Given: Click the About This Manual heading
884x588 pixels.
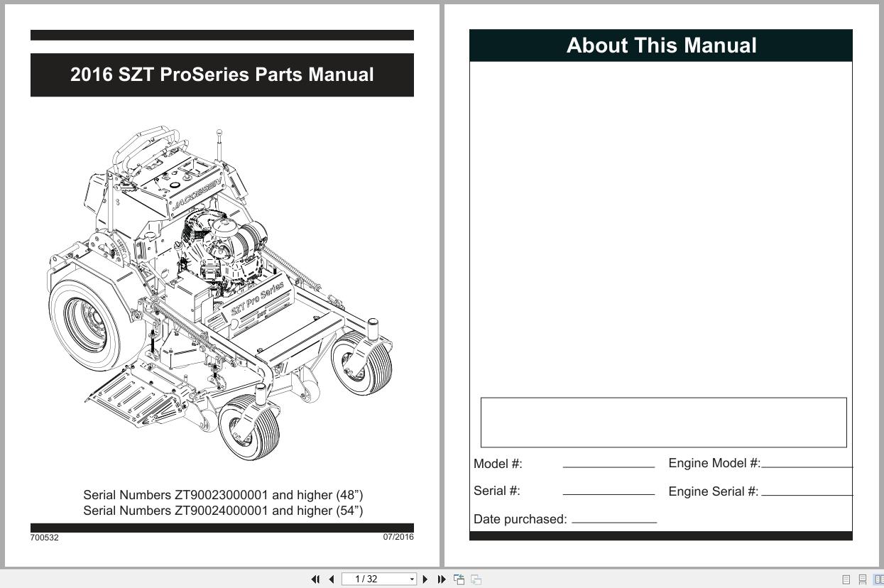Looking at the screenshot, I should pos(661,45).
